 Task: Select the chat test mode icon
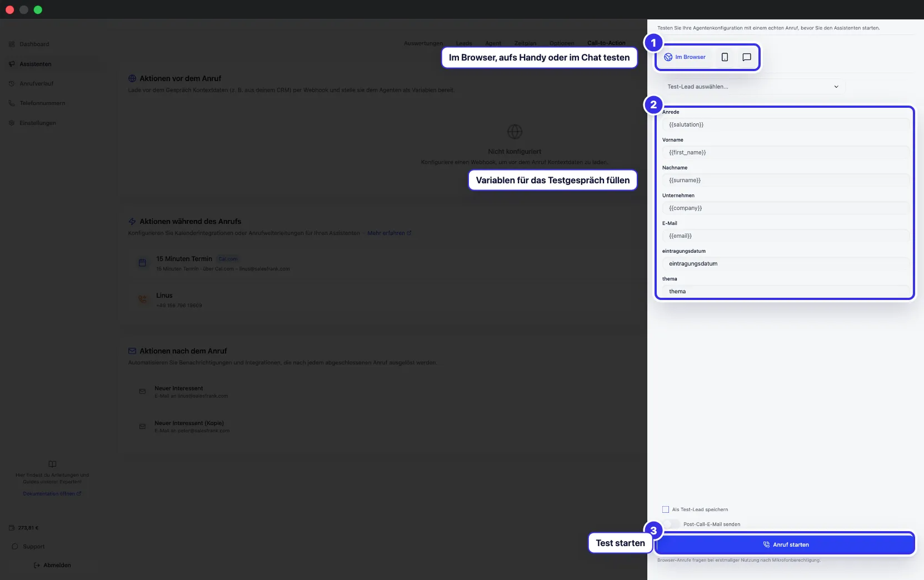[x=747, y=57]
